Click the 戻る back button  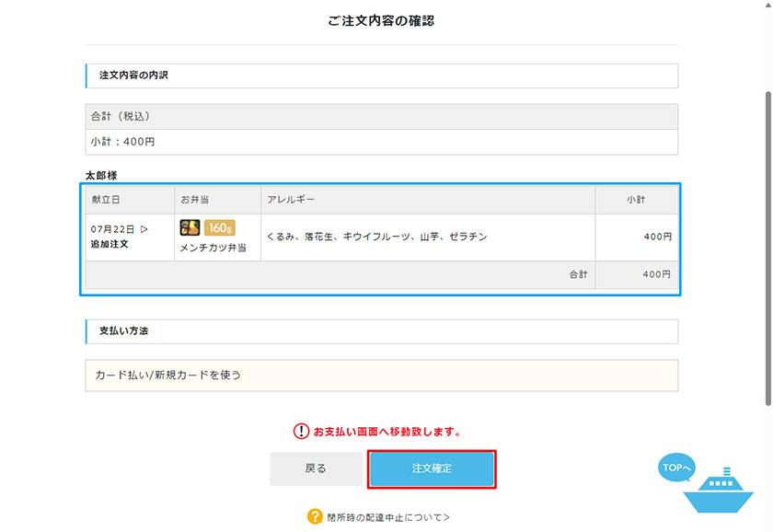coord(316,468)
